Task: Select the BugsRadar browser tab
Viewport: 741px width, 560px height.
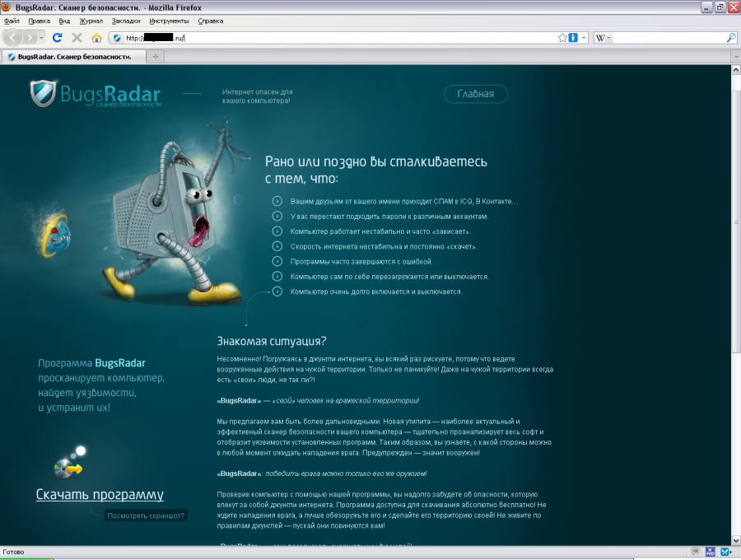Action: pyautogui.click(x=72, y=56)
